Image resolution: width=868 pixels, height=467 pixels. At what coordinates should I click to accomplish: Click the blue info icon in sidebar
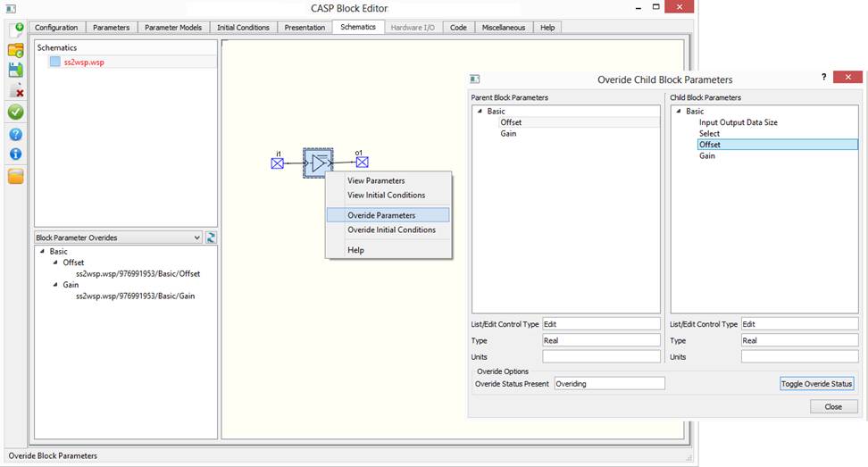[15, 154]
